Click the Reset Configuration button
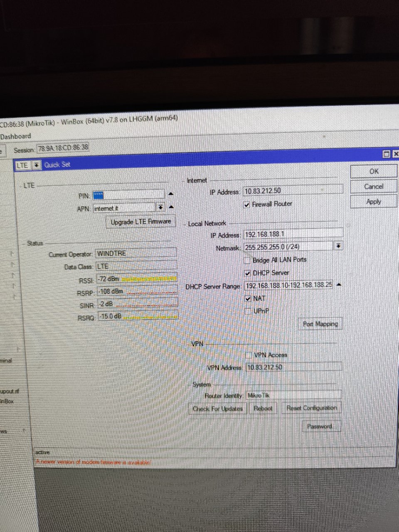 pyautogui.click(x=311, y=408)
